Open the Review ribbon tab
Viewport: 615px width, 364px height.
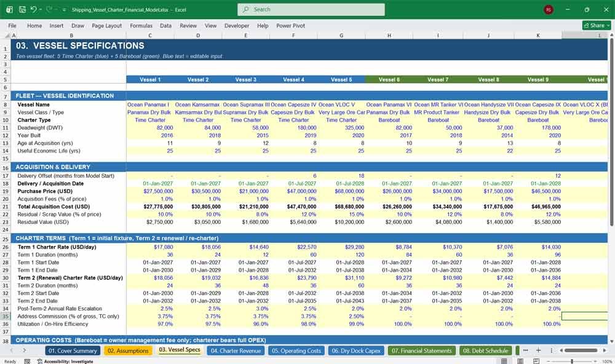coord(188,25)
